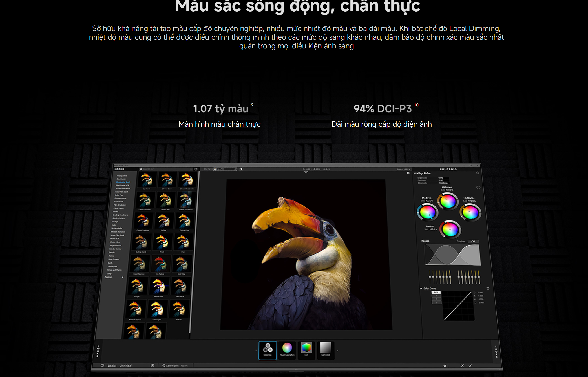Select the Contrast tool tile

point(326,350)
